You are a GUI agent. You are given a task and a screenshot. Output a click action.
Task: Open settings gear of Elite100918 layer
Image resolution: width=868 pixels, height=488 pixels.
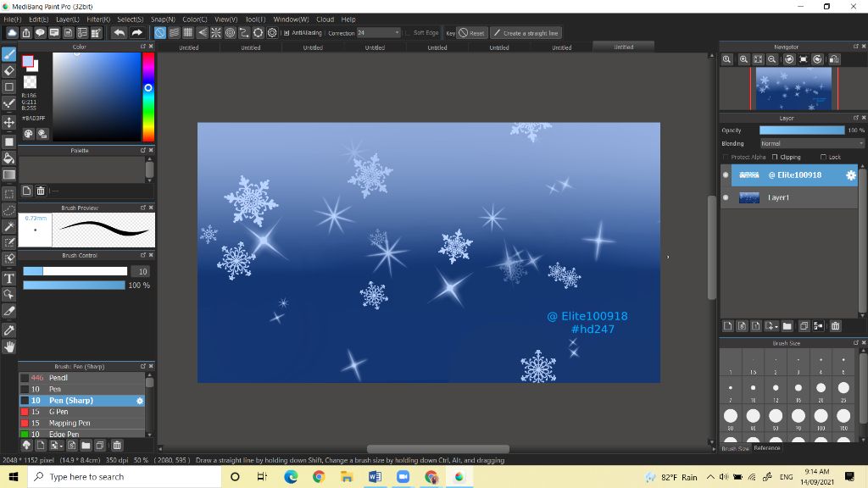coord(851,175)
